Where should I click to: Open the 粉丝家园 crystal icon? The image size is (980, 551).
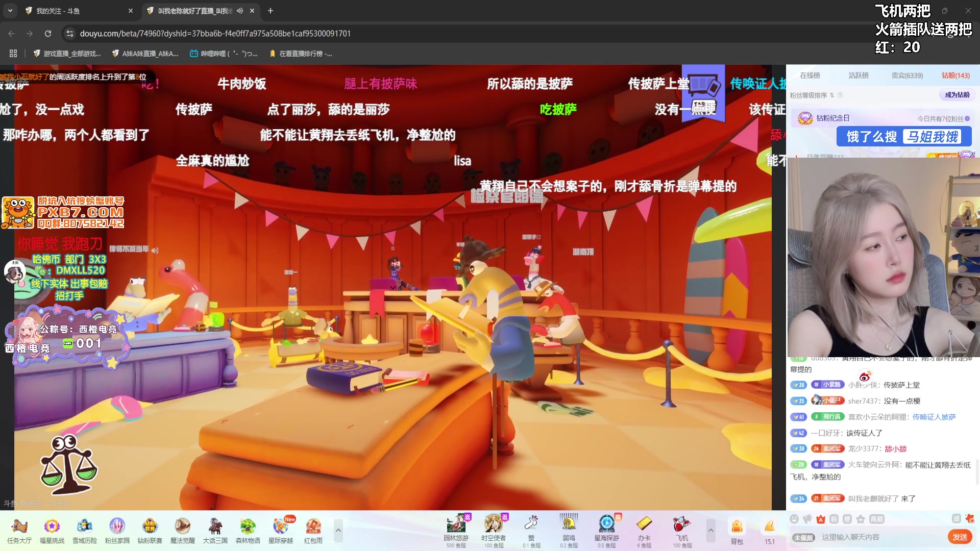coord(117,531)
